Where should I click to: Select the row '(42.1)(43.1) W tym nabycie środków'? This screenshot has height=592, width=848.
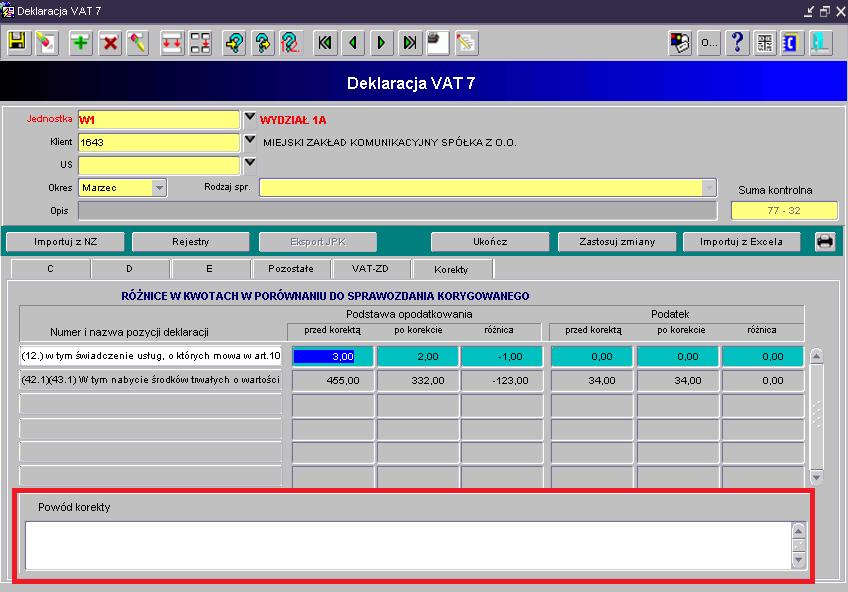click(x=151, y=380)
